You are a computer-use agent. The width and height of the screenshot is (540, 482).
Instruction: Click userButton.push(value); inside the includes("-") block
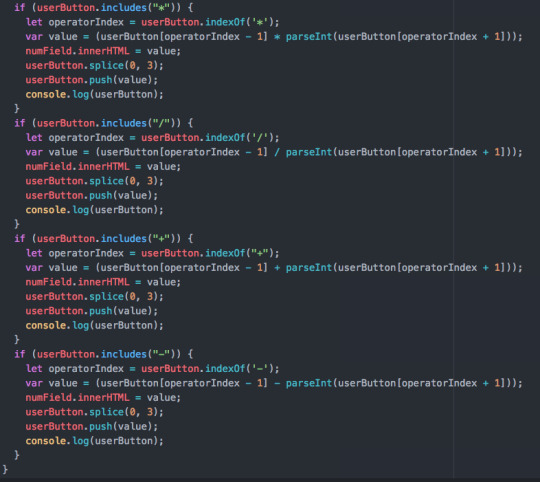pos(92,426)
